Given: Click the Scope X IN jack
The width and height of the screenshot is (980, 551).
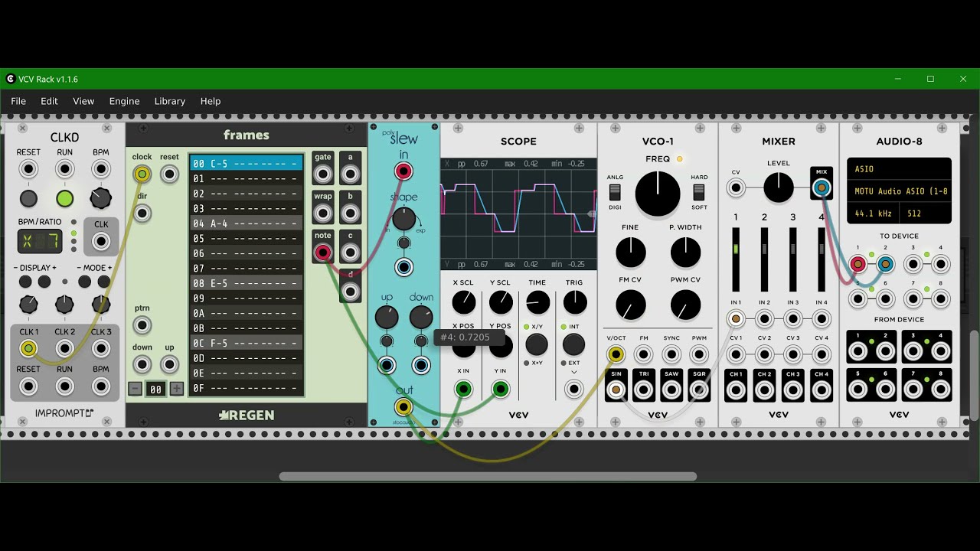Looking at the screenshot, I should point(463,390).
